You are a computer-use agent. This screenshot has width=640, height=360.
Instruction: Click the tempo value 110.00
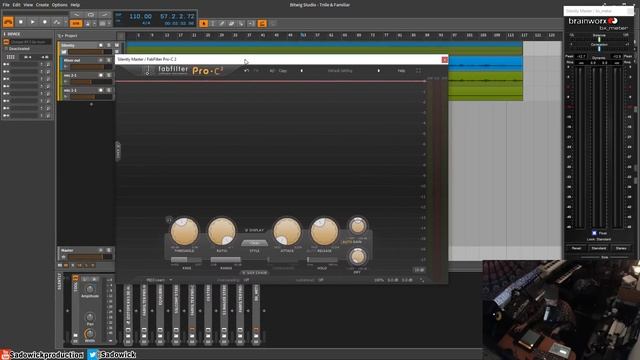[140, 17]
